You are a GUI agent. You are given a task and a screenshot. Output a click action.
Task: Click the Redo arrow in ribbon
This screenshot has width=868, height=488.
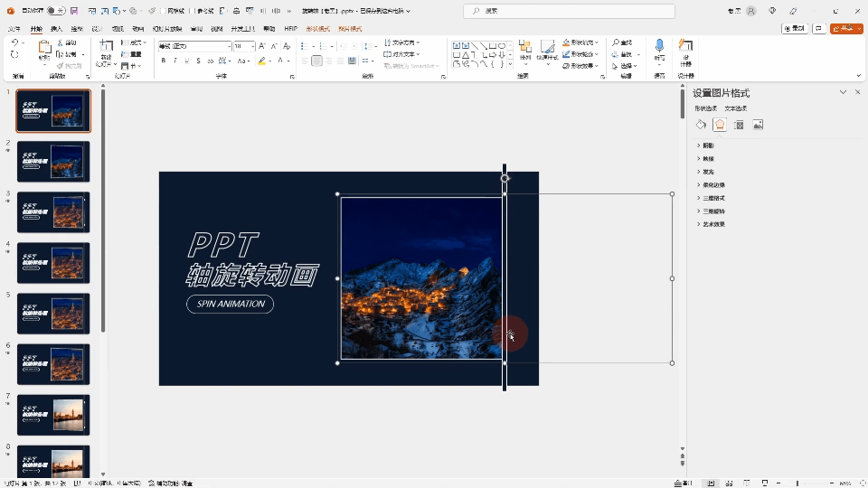[15, 54]
